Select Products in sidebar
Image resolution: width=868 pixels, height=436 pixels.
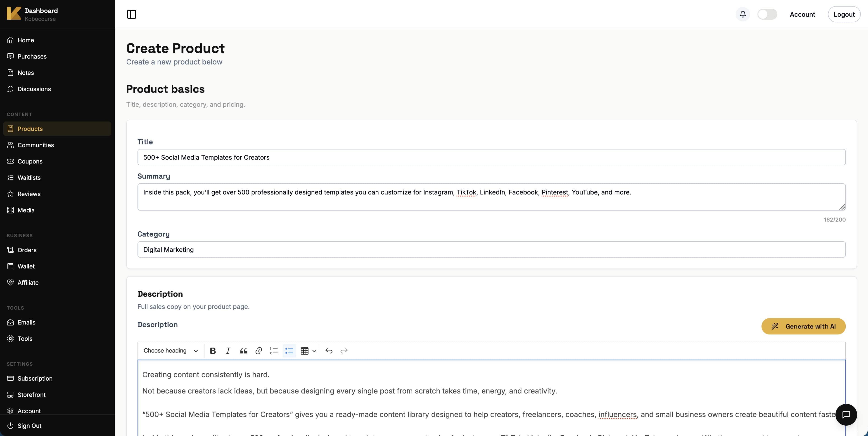(x=57, y=129)
